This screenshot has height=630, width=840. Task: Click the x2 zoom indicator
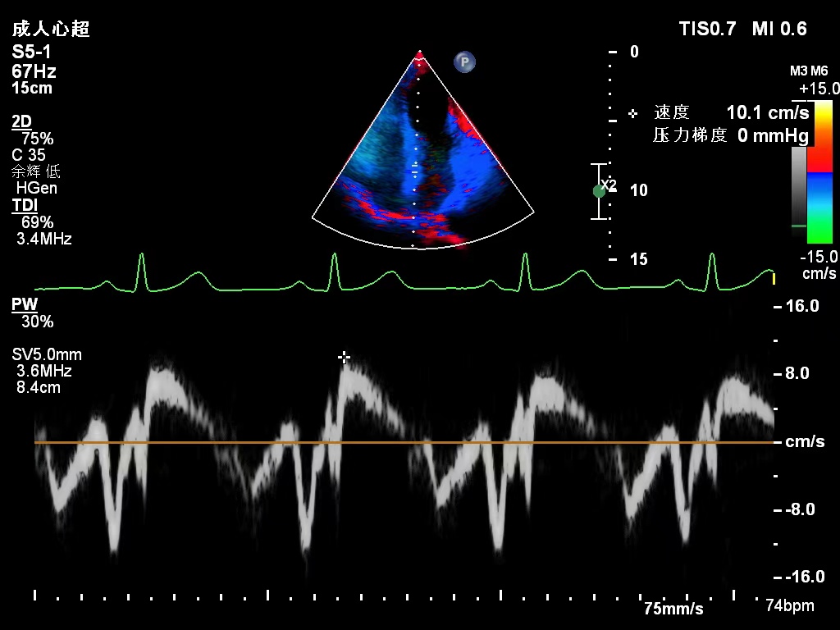[609, 185]
